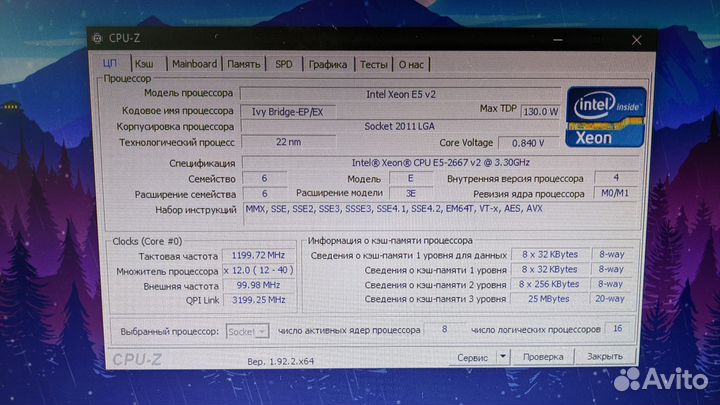
Task: Go to the Память tab
Action: (243, 64)
